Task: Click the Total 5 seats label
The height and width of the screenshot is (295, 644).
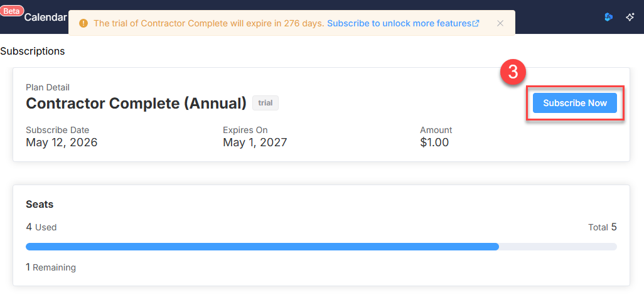Action: tap(603, 227)
